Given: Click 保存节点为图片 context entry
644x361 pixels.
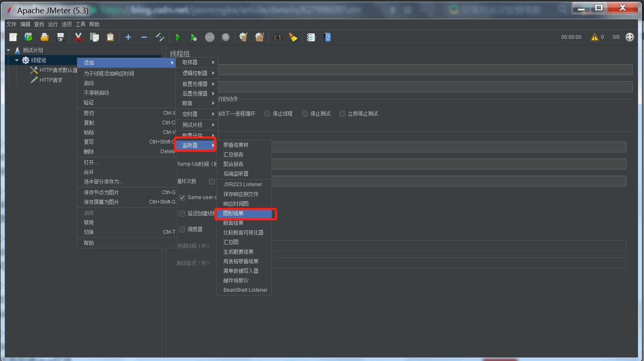Looking at the screenshot, I should (x=127, y=192).
